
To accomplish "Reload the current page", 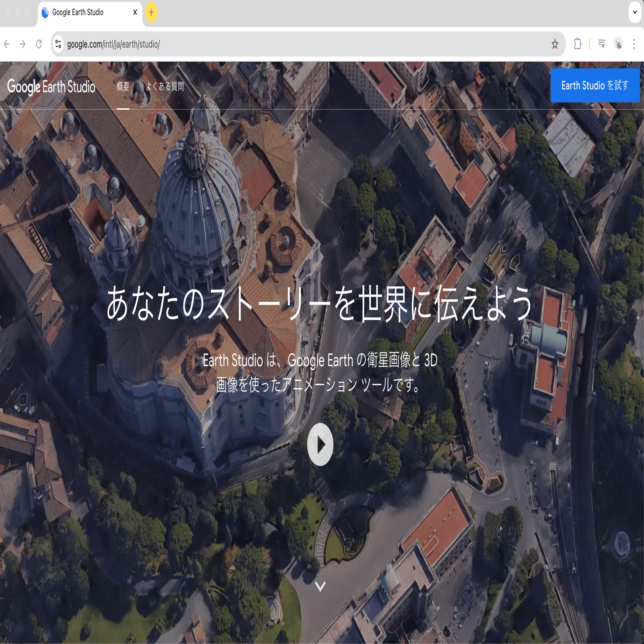I will pos(39,44).
